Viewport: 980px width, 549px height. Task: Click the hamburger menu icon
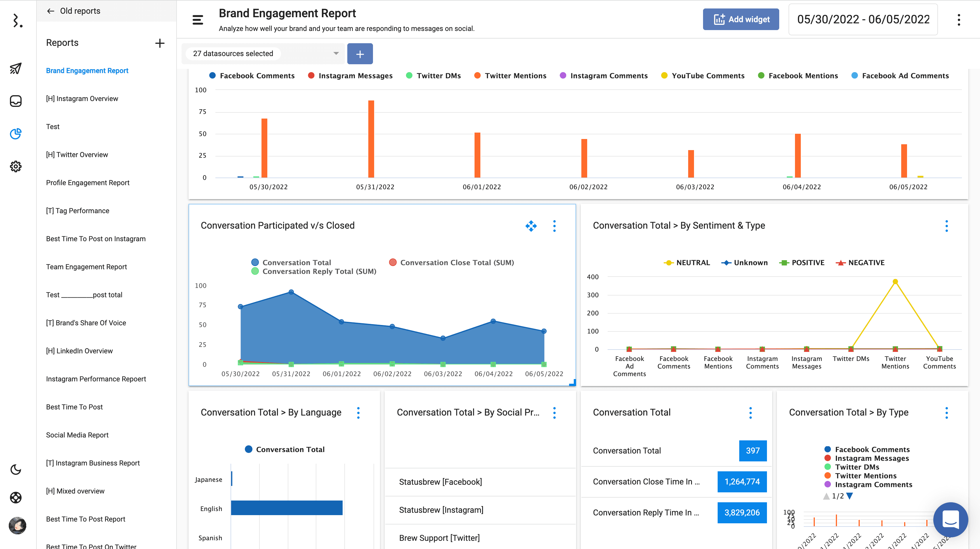pos(198,19)
